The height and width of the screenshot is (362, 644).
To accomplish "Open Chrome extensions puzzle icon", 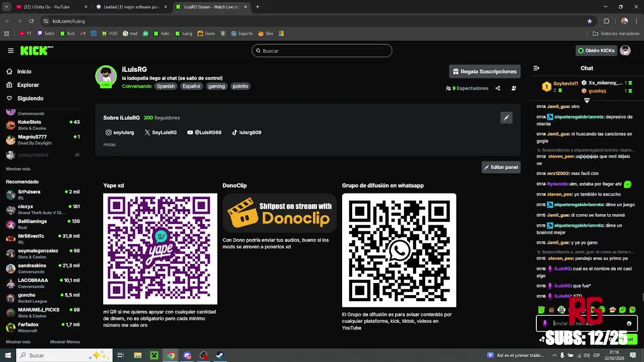I will 606,21.
